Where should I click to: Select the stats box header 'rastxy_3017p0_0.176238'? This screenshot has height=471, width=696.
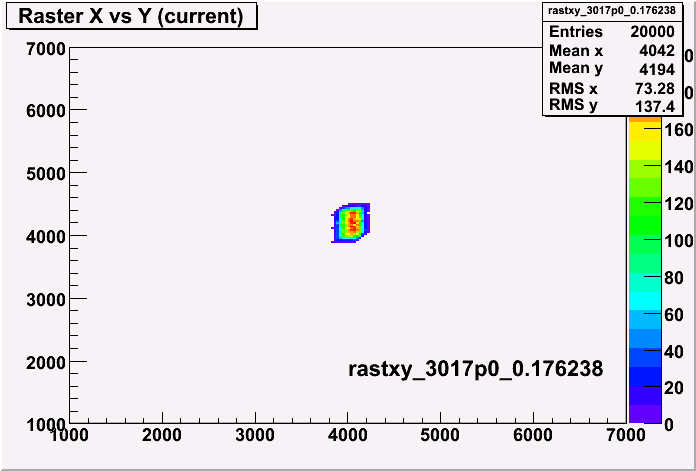612,11
